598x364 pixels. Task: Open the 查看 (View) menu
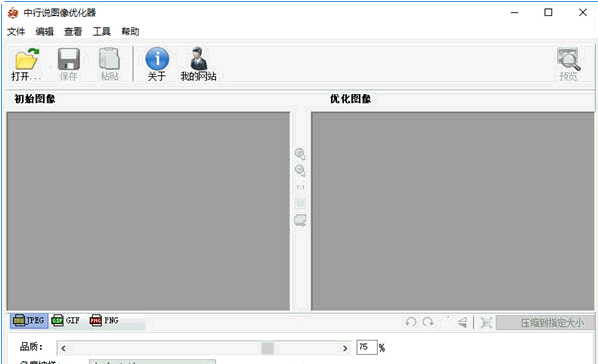[x=73, y=31]
